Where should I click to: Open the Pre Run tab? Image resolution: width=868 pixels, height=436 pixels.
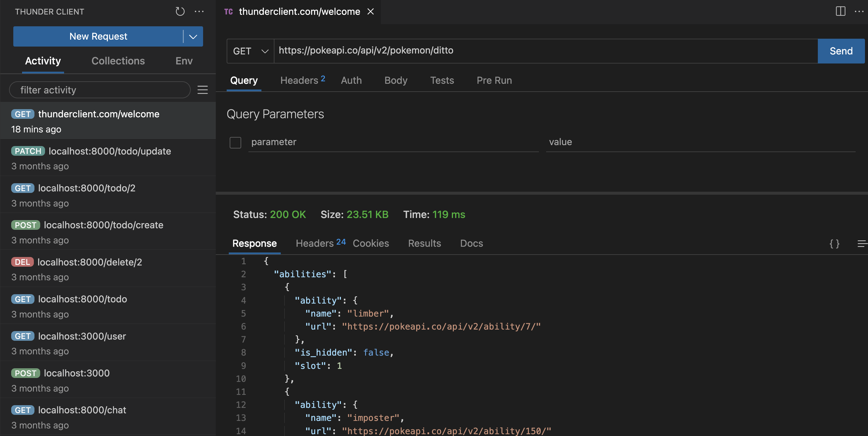point(494,81)
